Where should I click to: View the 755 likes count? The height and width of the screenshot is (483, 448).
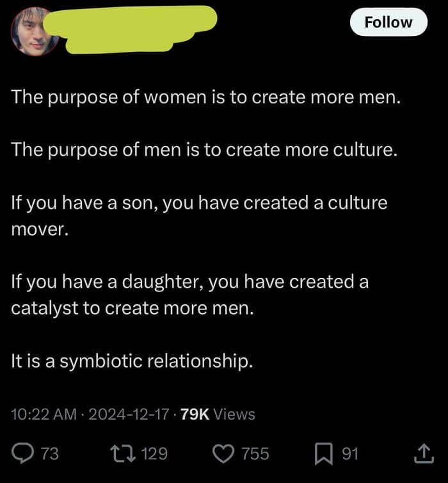click(x=255, y=454)
